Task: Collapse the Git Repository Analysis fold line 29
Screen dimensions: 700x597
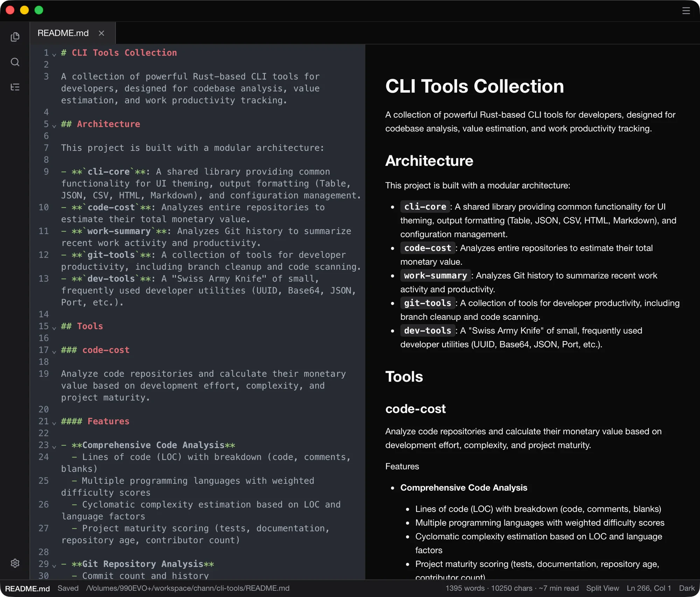Action: pyautogui.click(x=54, y=566)
